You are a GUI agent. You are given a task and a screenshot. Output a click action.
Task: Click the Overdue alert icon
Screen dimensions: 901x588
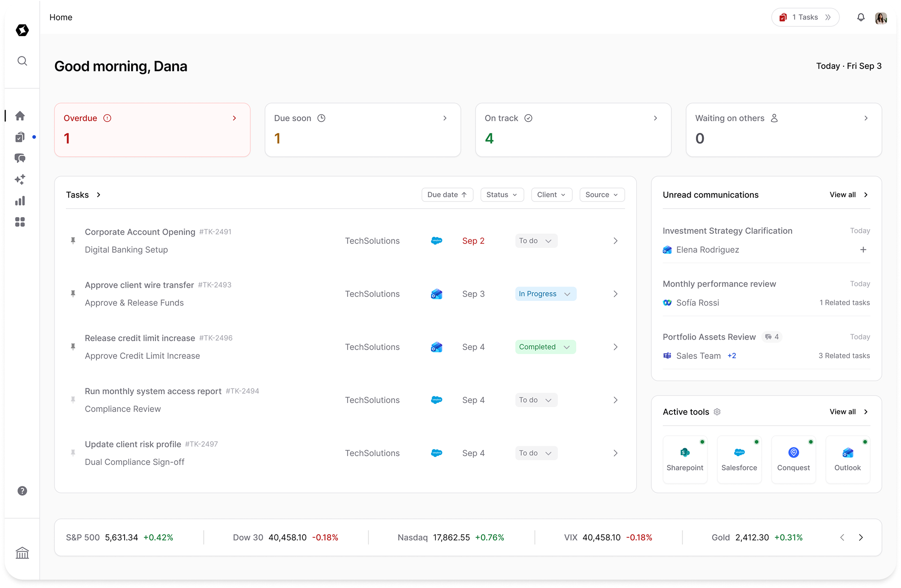point(107,118)
